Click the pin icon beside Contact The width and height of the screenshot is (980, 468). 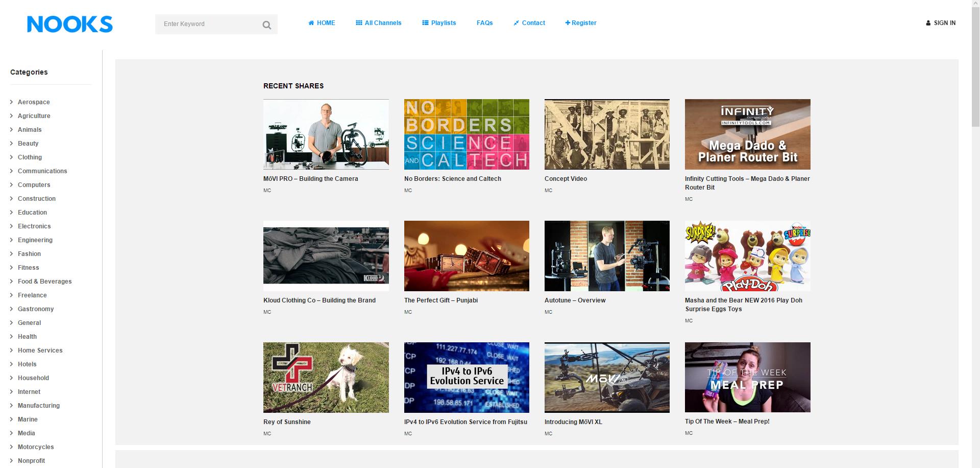(517, 23)
